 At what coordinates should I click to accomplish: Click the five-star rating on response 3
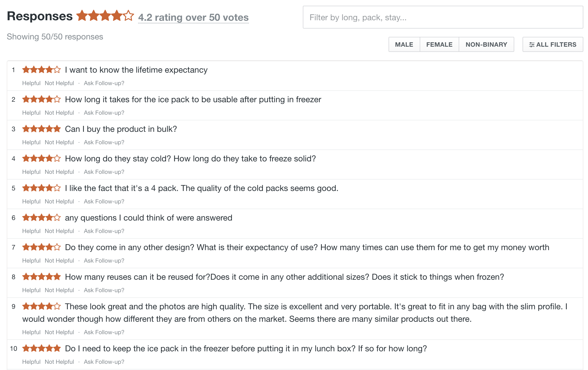42,129
